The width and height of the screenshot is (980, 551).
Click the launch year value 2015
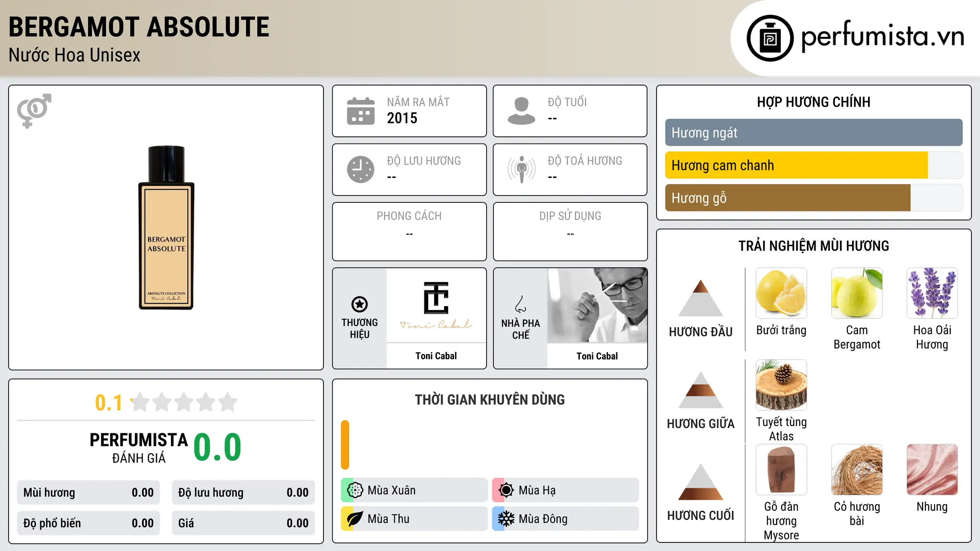pyautogui.click(x=402, y=118)
